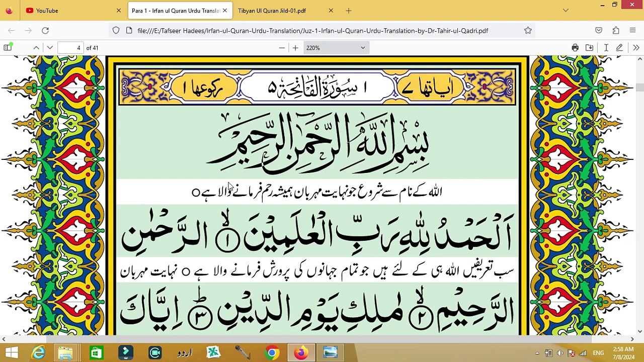
Task: Open a new browser tab
Action: (349, 11)
